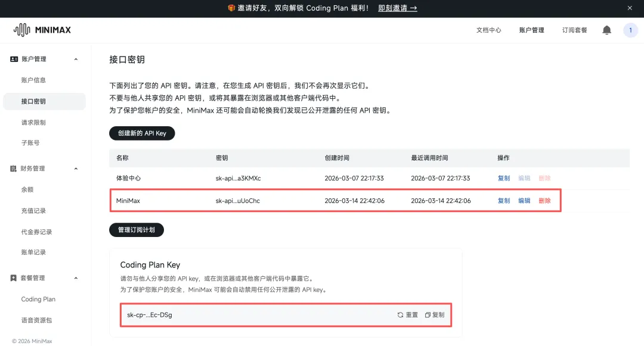Click key text sk-api...uUoChc
This screenshot has width=644, height=346.
[x=238, y=201]
